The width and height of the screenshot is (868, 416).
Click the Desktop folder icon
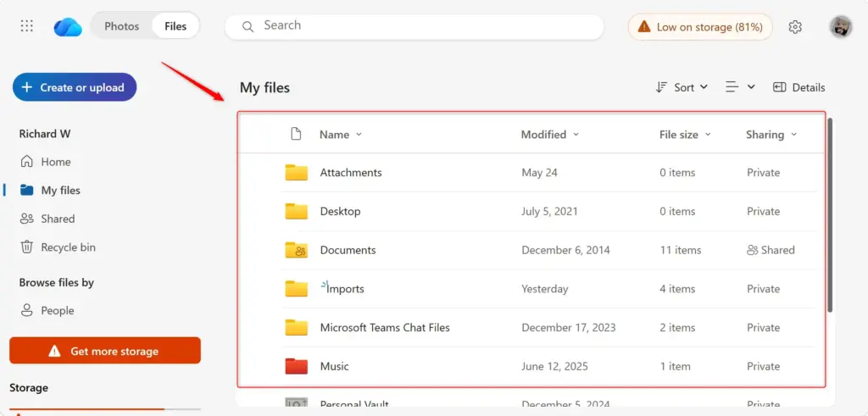pyautogui.click(x=296, y=211)
